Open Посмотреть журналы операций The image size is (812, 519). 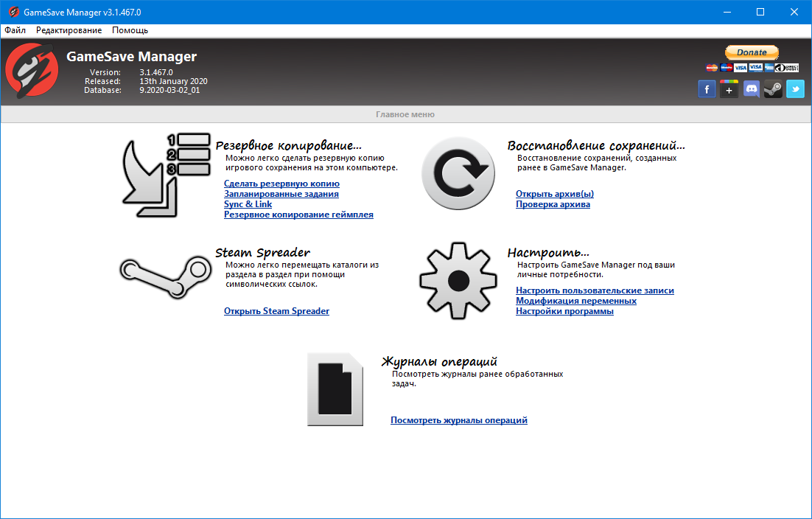coord(458,419)
